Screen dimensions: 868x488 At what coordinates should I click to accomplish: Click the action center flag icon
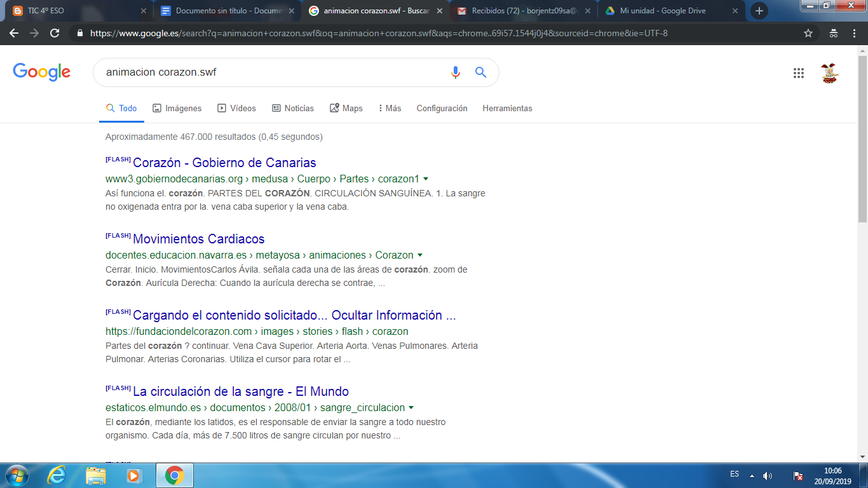[798, 475]
